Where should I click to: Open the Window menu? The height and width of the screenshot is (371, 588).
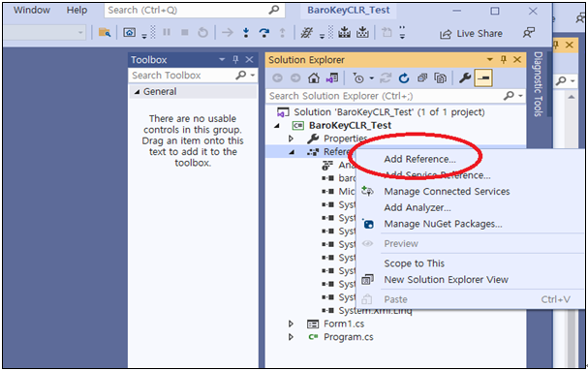pos(32,10)
